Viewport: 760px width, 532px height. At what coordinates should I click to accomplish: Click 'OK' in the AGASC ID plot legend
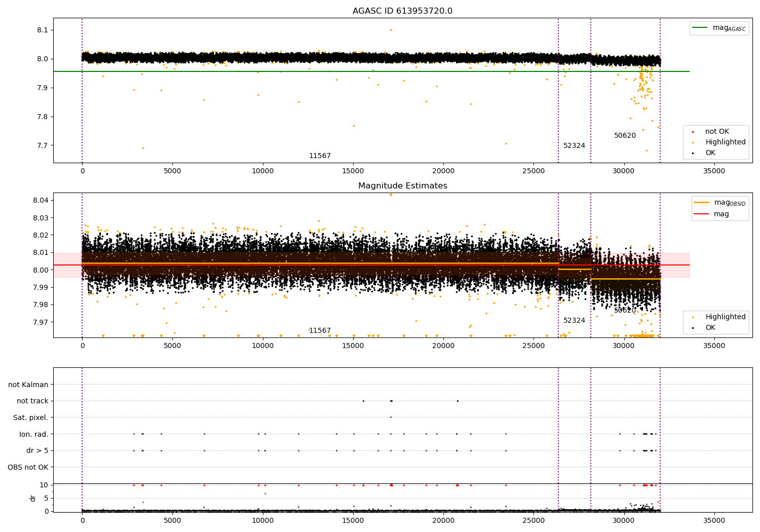(710, 153)
